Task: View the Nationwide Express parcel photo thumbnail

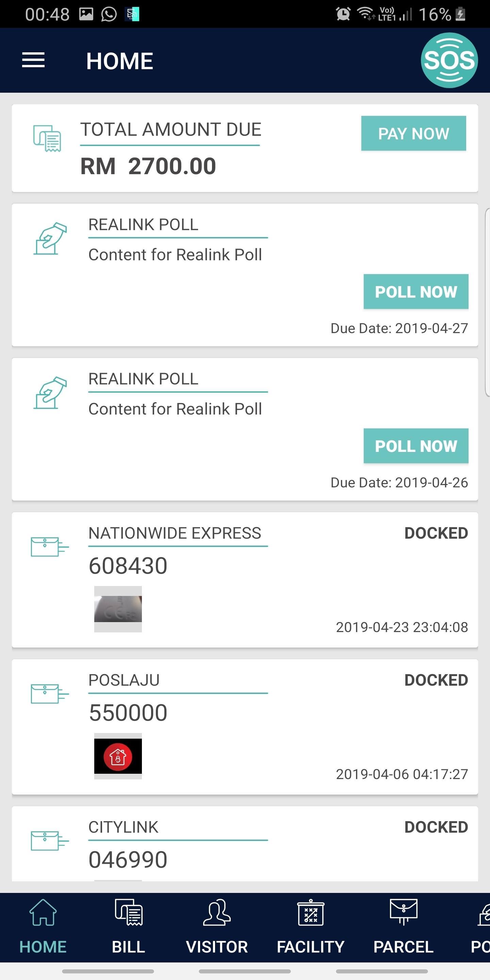Action: pyautogui.click(x=118, y=609)
